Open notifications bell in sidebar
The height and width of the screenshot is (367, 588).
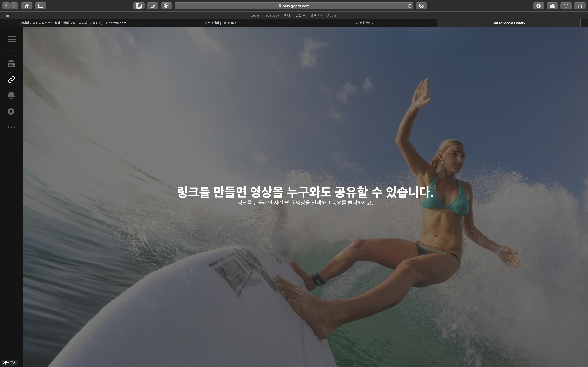click(11, 95)
